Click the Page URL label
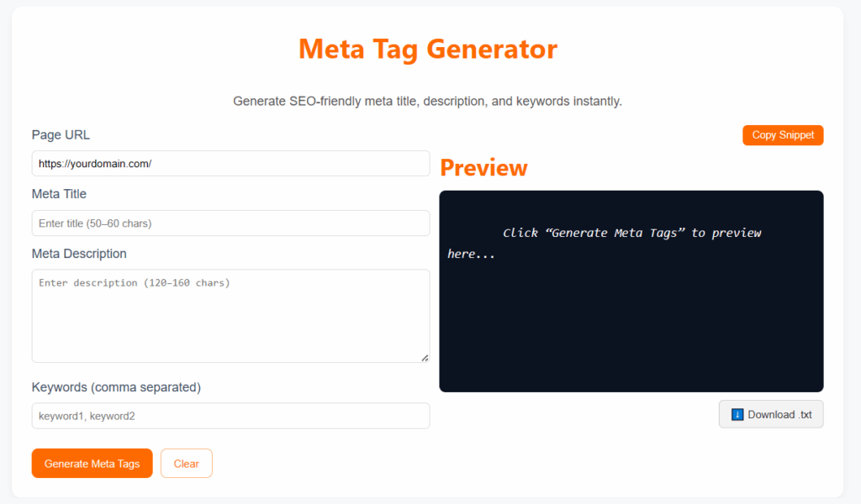 point(61,134)
